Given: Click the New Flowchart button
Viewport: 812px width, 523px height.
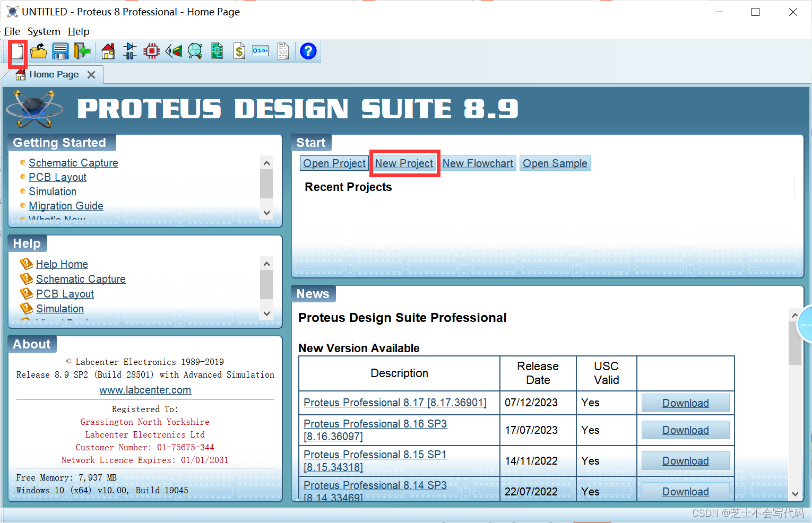Looking at the screenshot, I should click(478, 163).
